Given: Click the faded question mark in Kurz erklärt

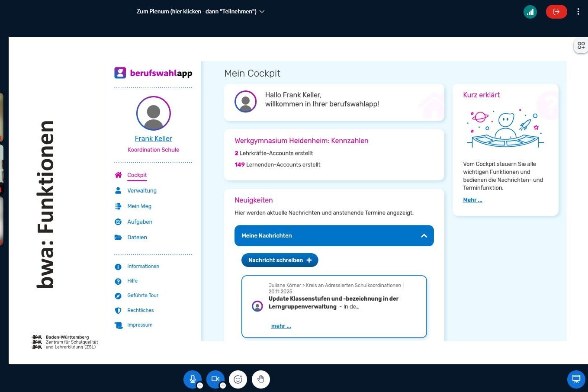Looking at the screenshot, I should [548, 105].
